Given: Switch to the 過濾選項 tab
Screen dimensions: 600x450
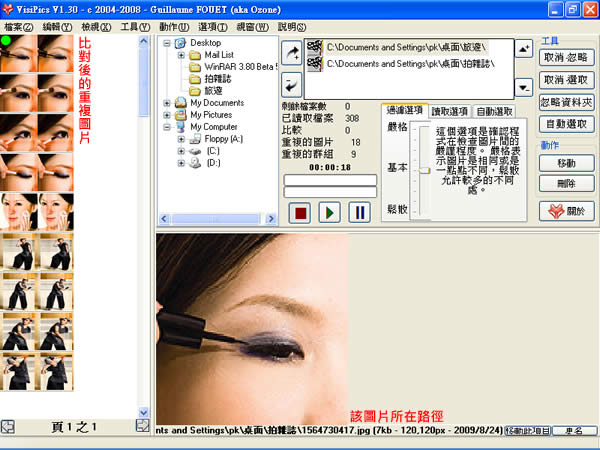Looking at the screenshot, I should pyautogui.click(x=404, y=111).
